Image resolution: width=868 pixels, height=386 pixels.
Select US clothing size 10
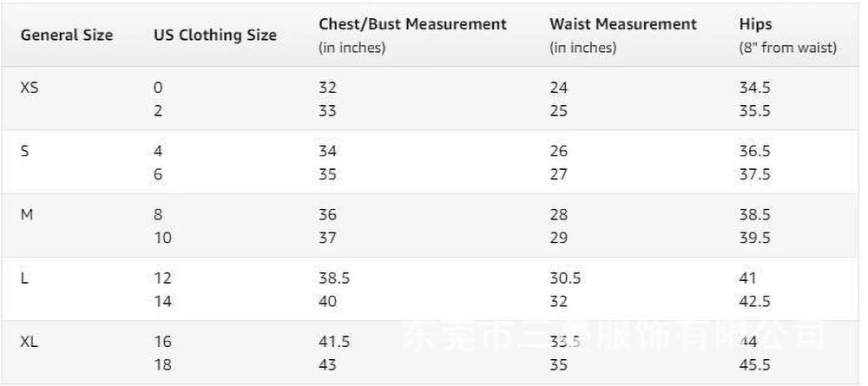click(x=163, y=239)
